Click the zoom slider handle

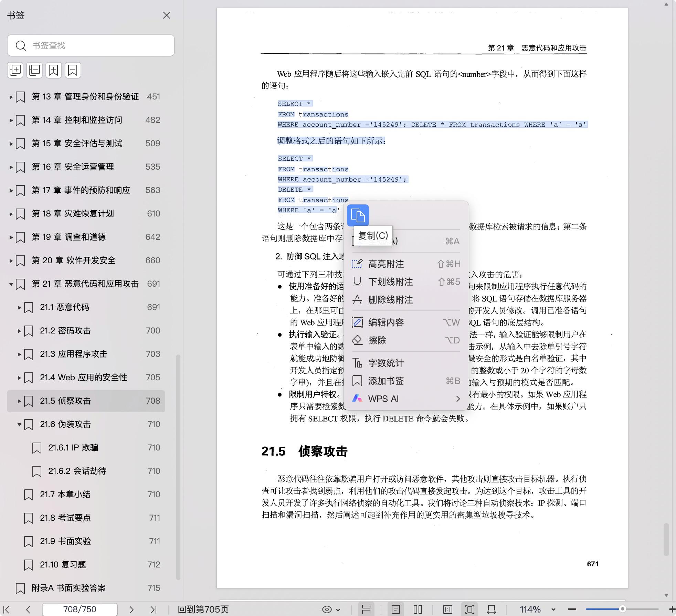click(622, 609)
